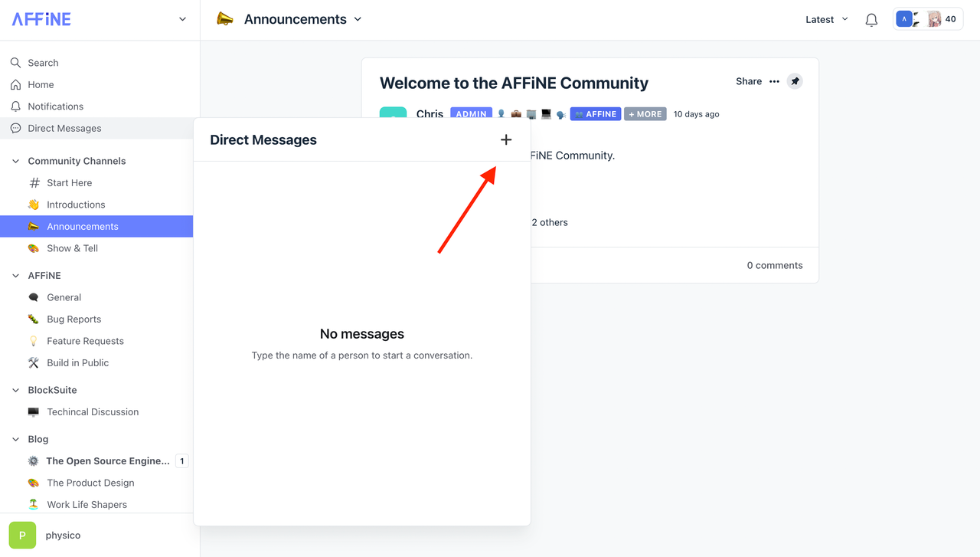Click the light bulb icon beside Feature Requests
The image size is (980, 557).
pos(34,341)
